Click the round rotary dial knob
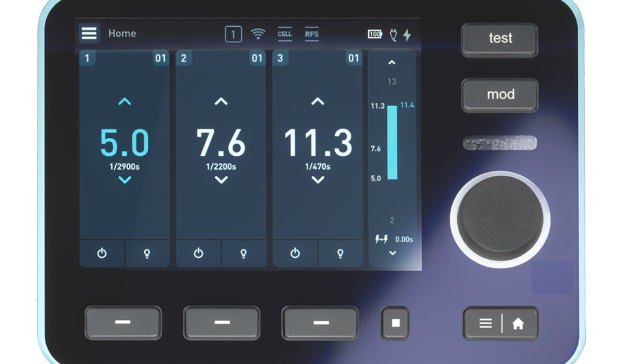Image resolution: width=622 pixels, height=364 pixels. click(x=500, y=218)
